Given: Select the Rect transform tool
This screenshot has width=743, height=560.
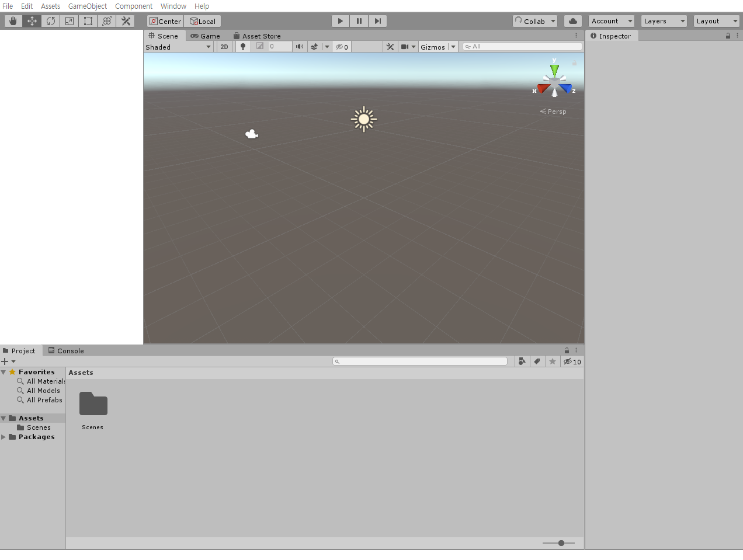Looking at the screenshot, I should 88,21.
